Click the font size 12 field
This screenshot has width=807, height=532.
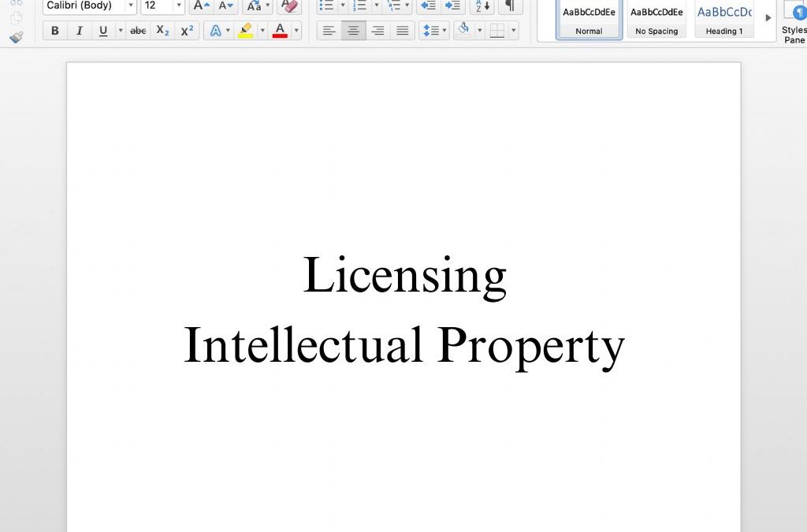click(157, 6)
